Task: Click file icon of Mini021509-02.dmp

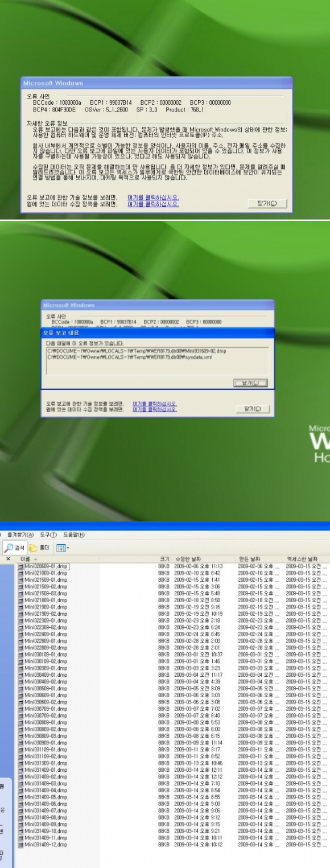Action: (20, 586)
